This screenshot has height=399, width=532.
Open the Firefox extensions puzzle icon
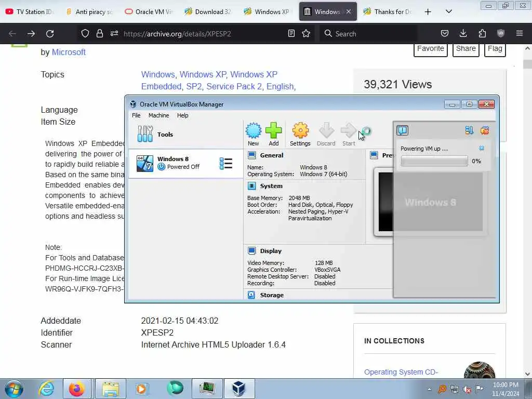(x=482, y=34)
